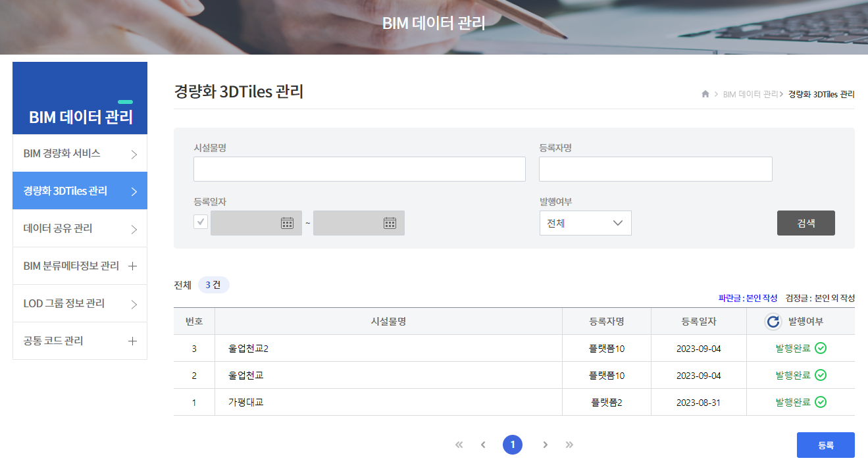Open the 발행여부 dropdown showing 전체
Viewport: 868px width, 473px height.
tap(585, 223)
